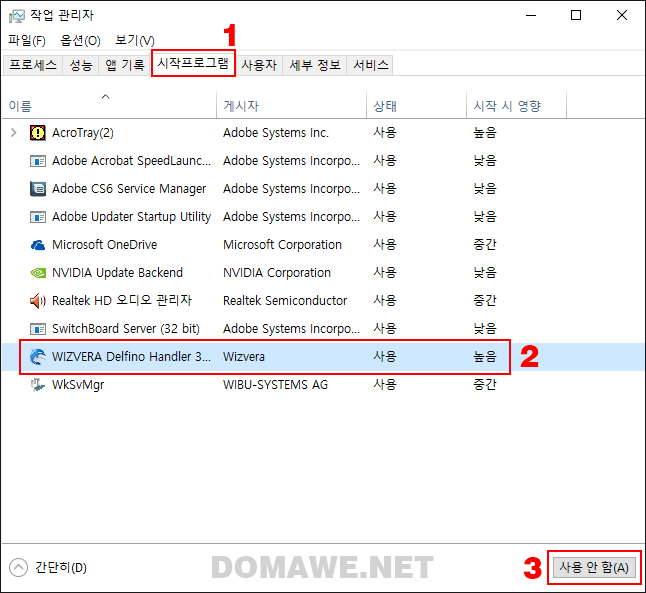Click the NVIDIA Update Backend icon
646x593 pixels.
[38, 273]
